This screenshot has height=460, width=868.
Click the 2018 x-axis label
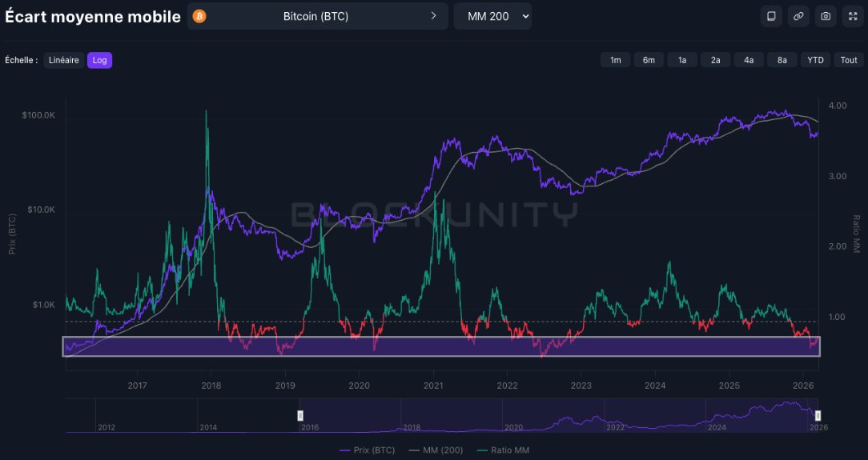(211, 386)
